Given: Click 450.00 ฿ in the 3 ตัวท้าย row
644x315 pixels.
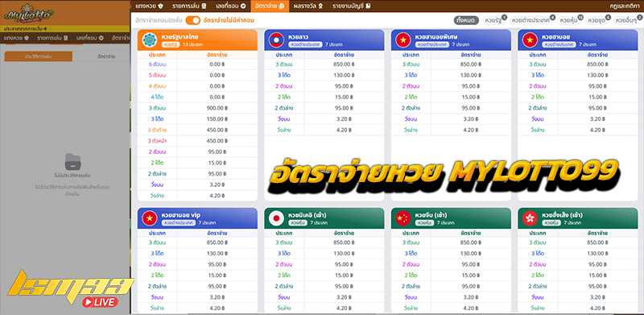Looking at the screenshot, I should pos(217,130).
